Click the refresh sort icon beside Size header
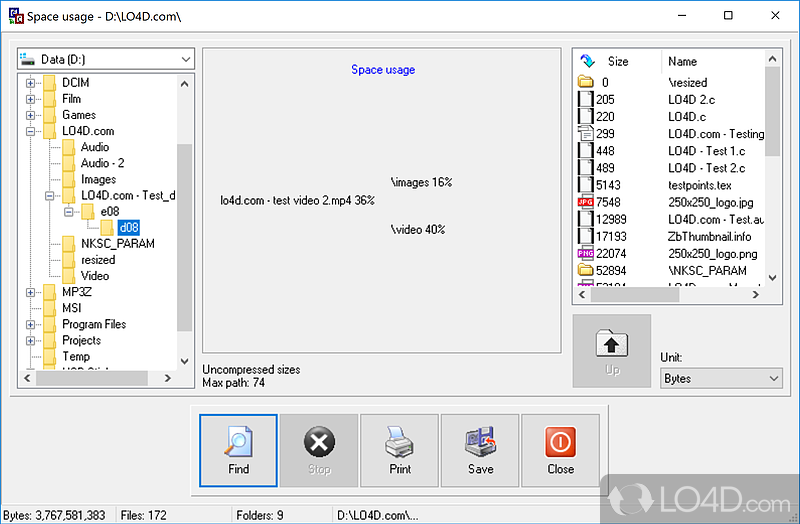 587,61
